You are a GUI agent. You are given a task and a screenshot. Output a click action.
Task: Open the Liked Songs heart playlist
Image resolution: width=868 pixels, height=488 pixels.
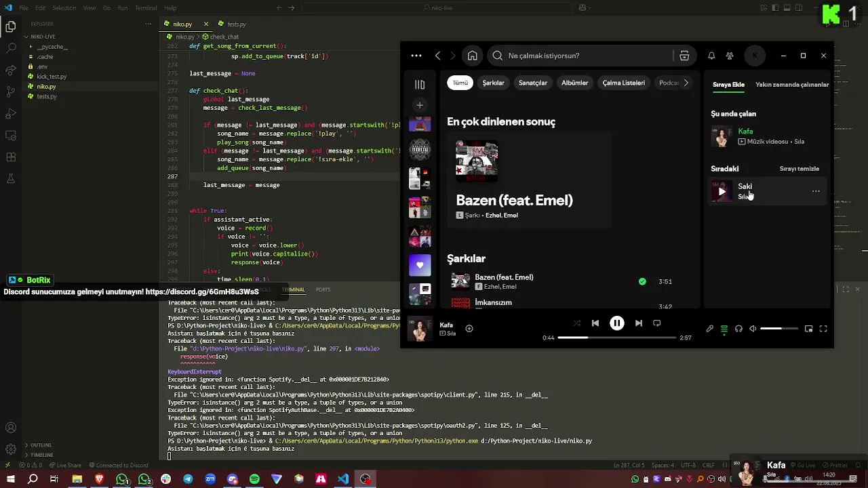pyautogui.click(x=420, y=265)
